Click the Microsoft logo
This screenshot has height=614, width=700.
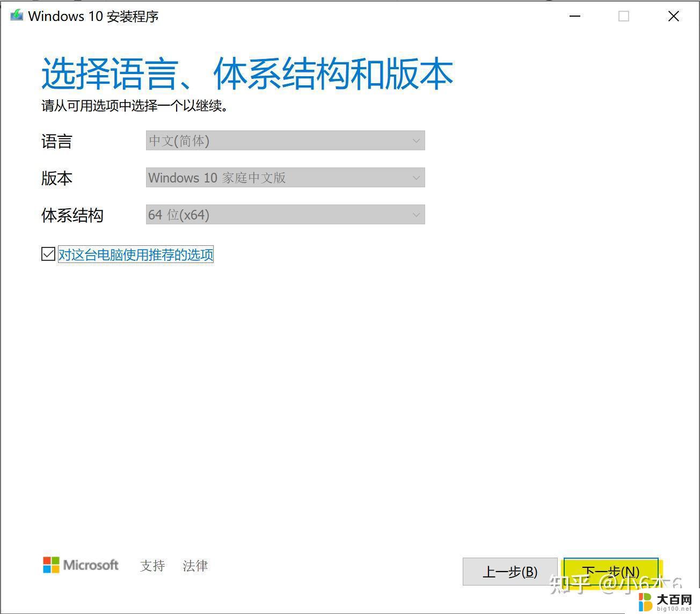(81, 565)
